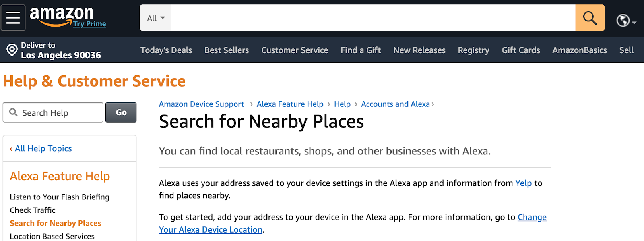Open Amazon Device Support breadcrumb
This screenshot has width=644, height=241.
tap(201, 104)
